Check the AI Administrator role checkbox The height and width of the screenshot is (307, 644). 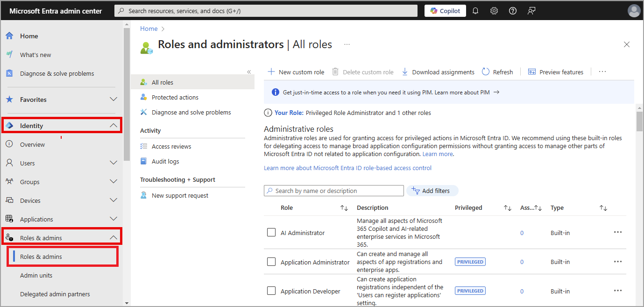pyautogui.click(x=271, y=232)
